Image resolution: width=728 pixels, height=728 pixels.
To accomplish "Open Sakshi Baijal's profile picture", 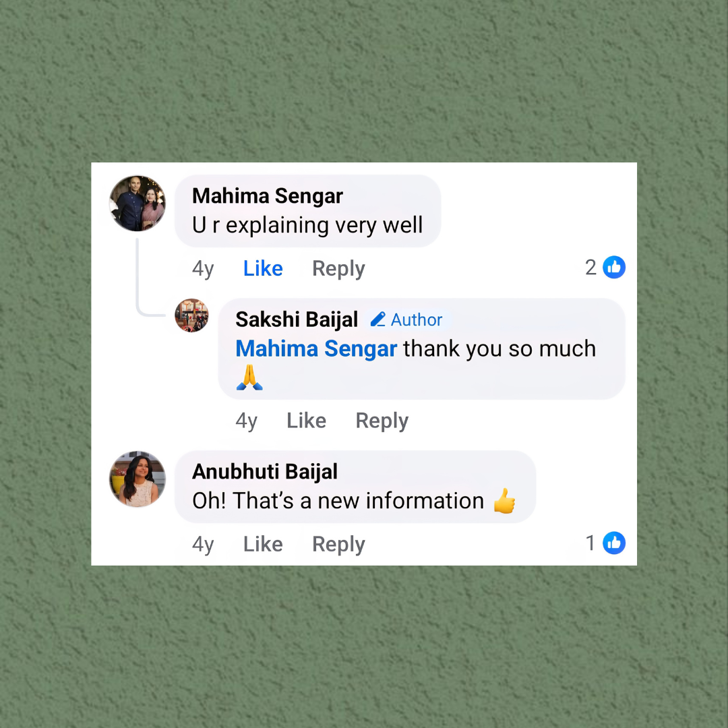I will (x=191, y=315).
